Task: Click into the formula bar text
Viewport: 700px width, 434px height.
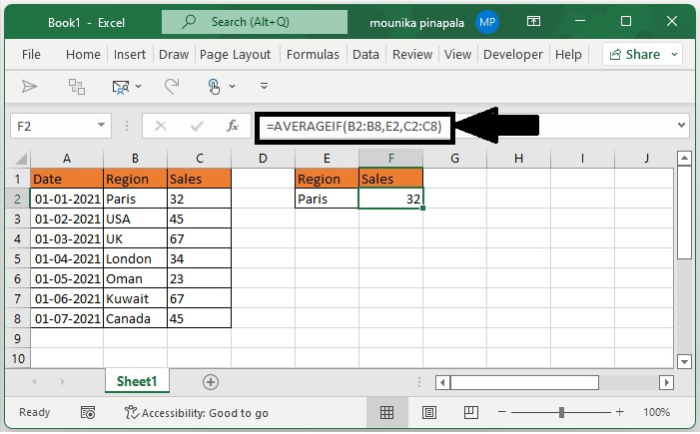Action: [354, 126]
